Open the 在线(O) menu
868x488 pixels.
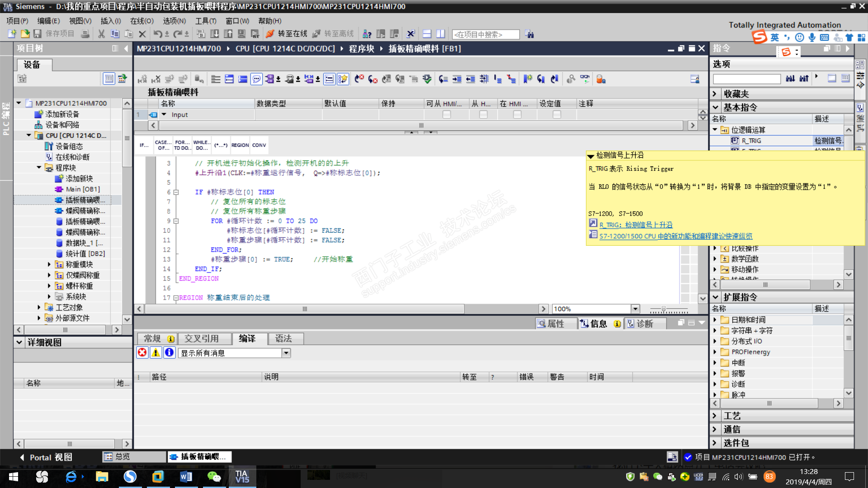[142, 21]
